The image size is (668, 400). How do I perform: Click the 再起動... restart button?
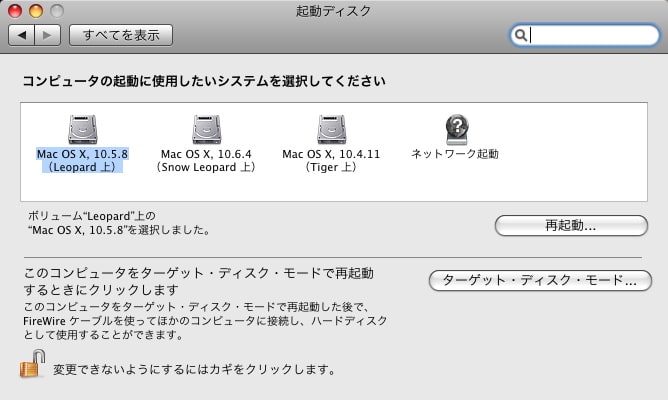(x=571, y=225)
